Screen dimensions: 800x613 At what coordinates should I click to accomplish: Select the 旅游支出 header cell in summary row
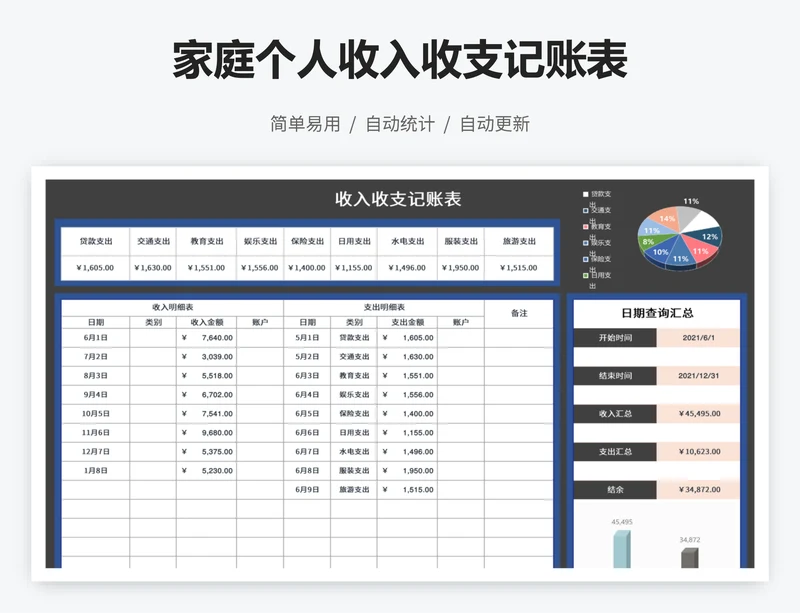click(x=519, y=241)
